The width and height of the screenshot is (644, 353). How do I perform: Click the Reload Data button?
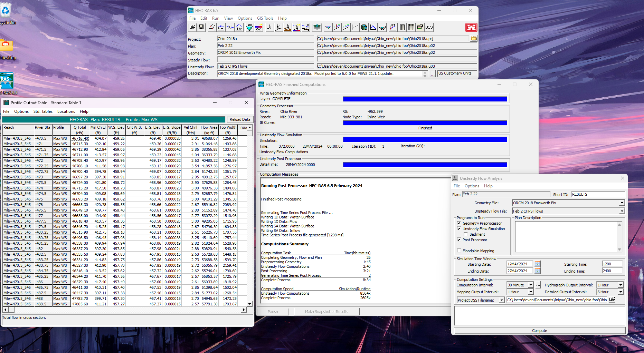[240, 119]
